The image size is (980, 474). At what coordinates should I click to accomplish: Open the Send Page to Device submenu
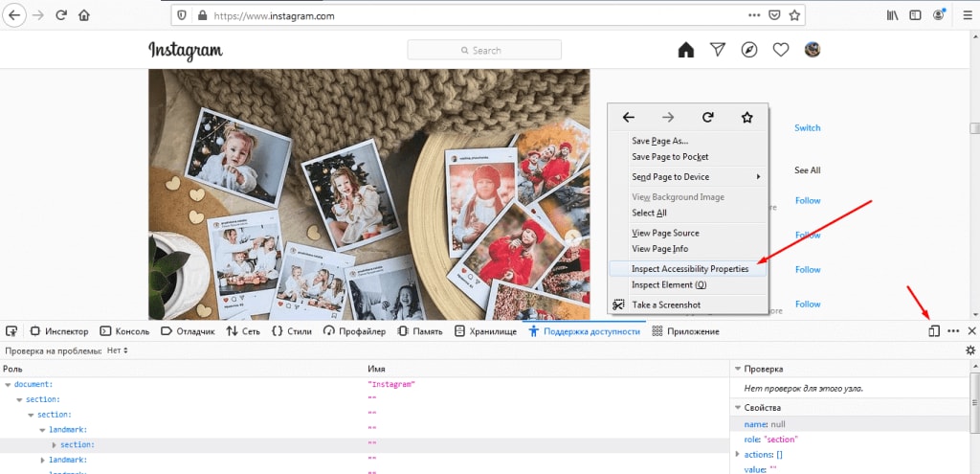point(688,177)
